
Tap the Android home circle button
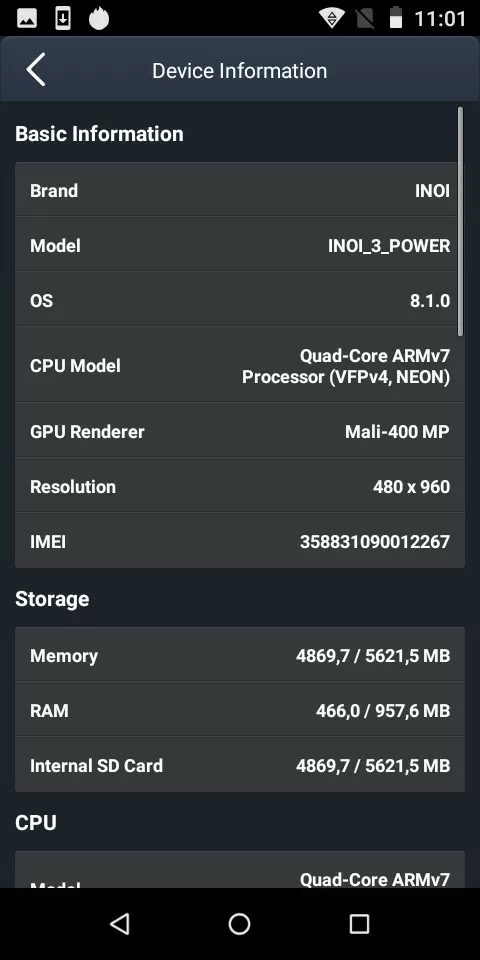[x=239, y=923]
